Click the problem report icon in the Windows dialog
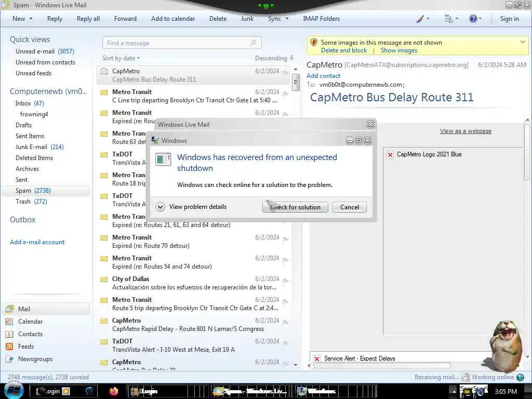This screenshot has width=532, height=399. pyautogui.click(x=163, y=159)
